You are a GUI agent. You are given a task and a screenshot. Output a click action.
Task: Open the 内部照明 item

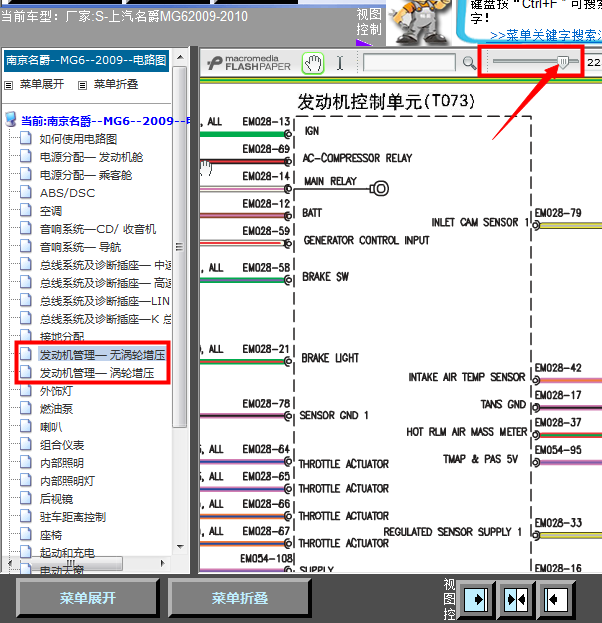[x=62, y=463]
